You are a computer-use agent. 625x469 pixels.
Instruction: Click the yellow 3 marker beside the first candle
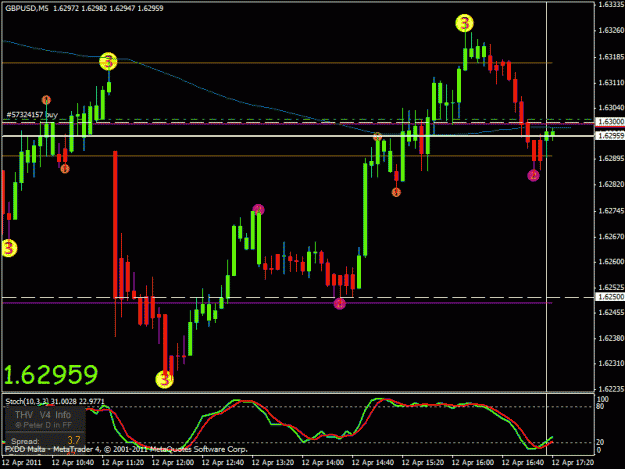point(9,248)
